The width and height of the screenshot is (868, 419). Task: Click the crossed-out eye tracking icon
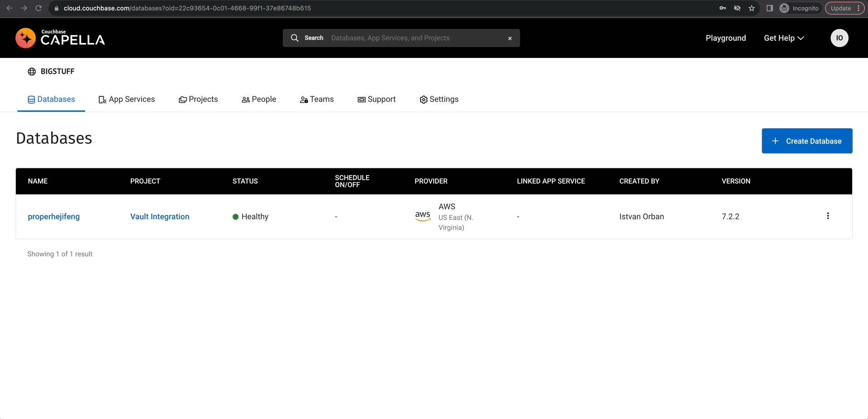(x=737, y=8)
